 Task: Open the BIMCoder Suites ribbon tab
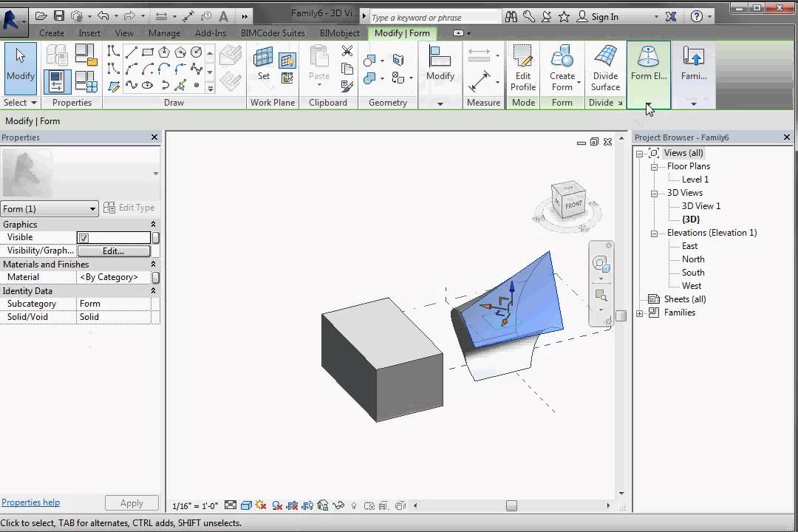(x=273, y=33)
